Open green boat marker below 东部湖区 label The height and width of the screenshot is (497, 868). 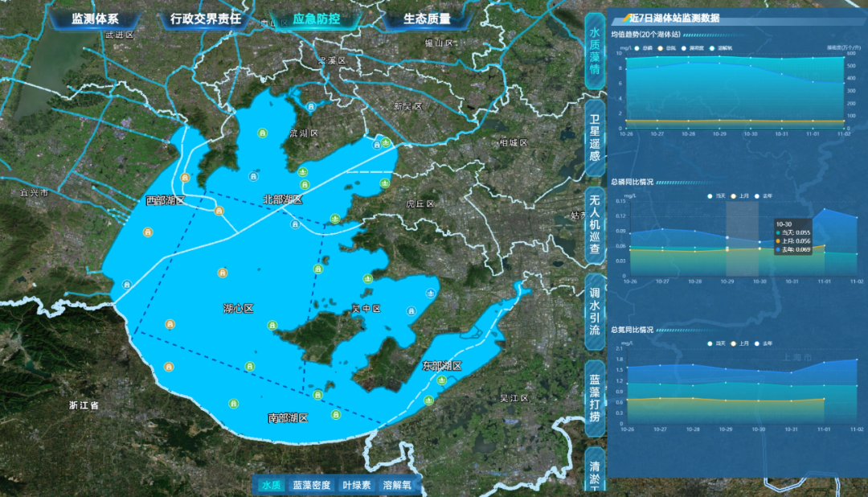coord(441,380)
